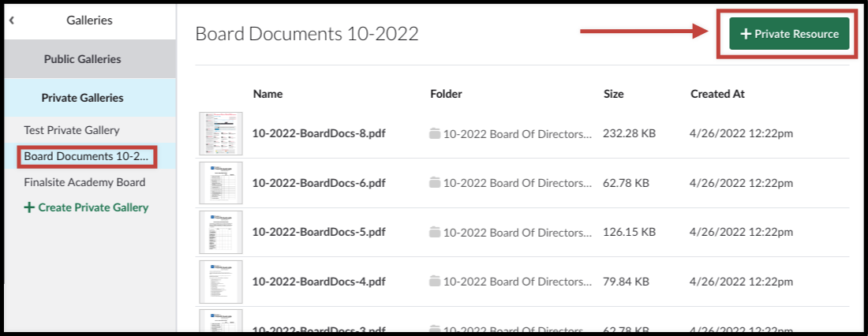Open thumbnail of 10-2022-BoardDocs-6.pdf
Screen dimensions: 868x336
click(x=221, y=183)
